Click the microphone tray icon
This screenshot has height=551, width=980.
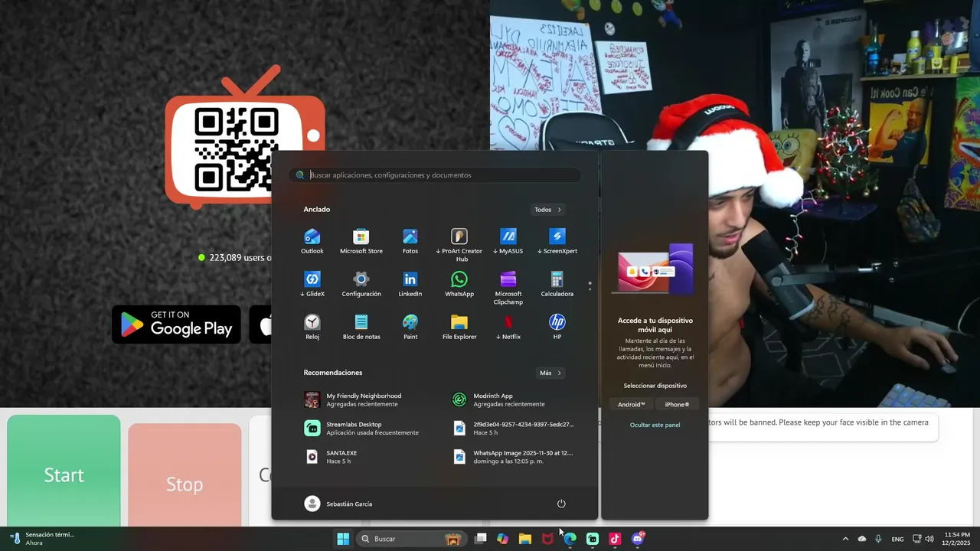point(878,539)
